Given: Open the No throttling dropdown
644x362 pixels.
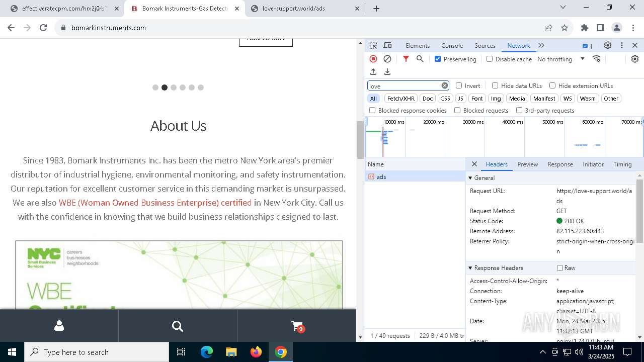Looking at the screenshot, I should tap(561, 59).
